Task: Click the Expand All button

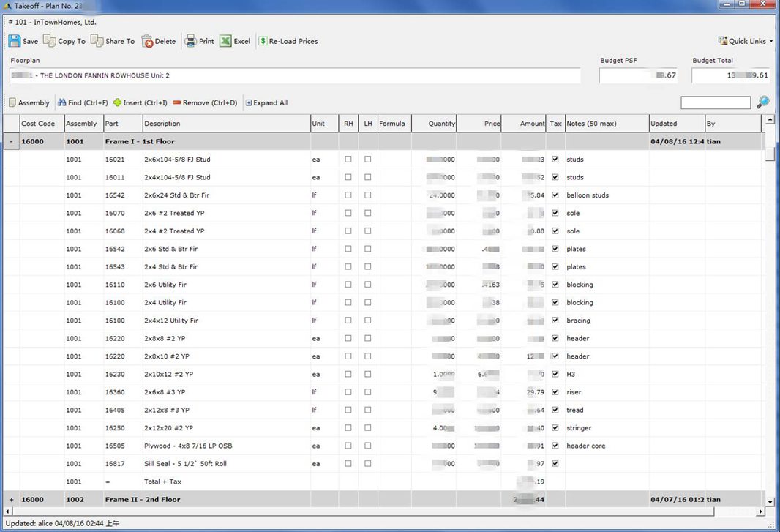Action: pos(266,103)
